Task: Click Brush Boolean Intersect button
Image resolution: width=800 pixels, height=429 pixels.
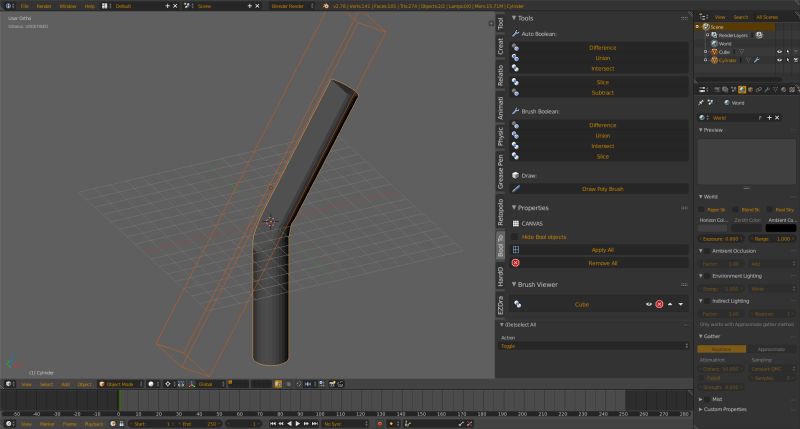Action: pyautogui.click(x=599, y=146)
